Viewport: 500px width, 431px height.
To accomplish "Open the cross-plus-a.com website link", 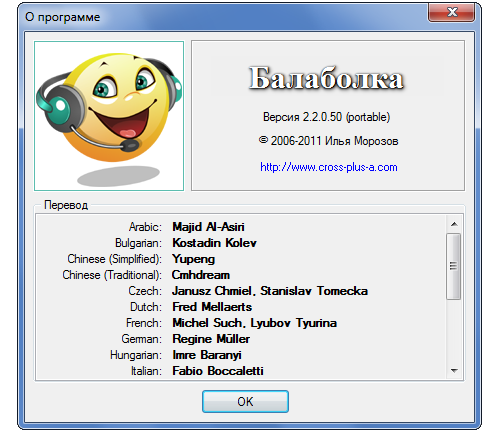I will pyautogui.click(x=329, y=167).
